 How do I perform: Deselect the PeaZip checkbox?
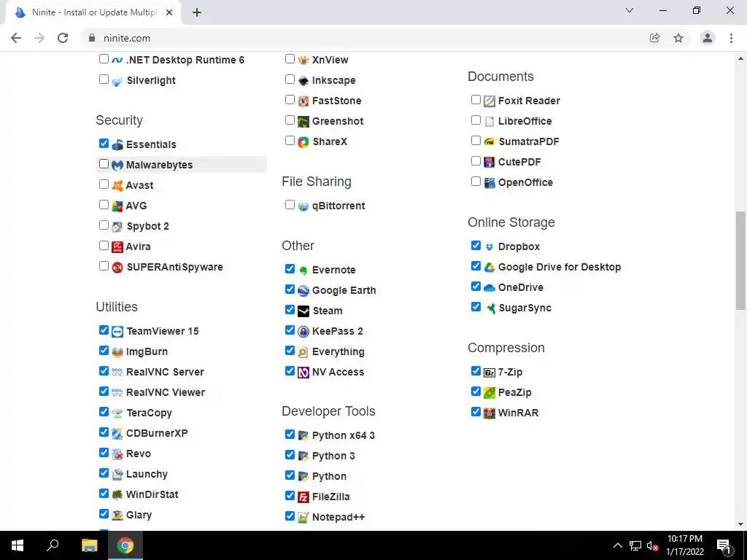tap(476, 392)
